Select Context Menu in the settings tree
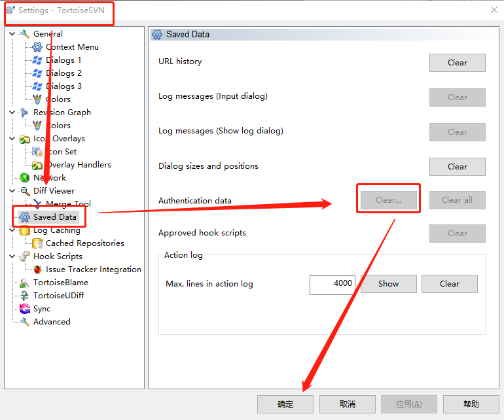 pyautogui.click(x=72, y=47)
